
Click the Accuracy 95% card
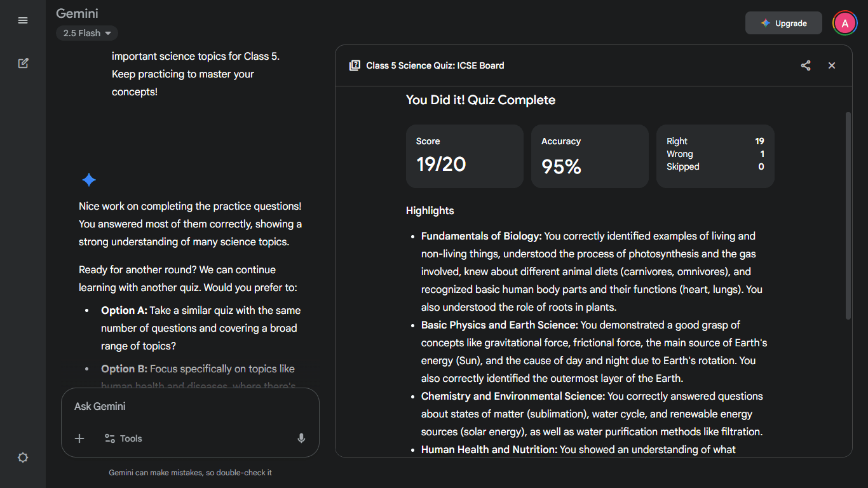[590, 156]
